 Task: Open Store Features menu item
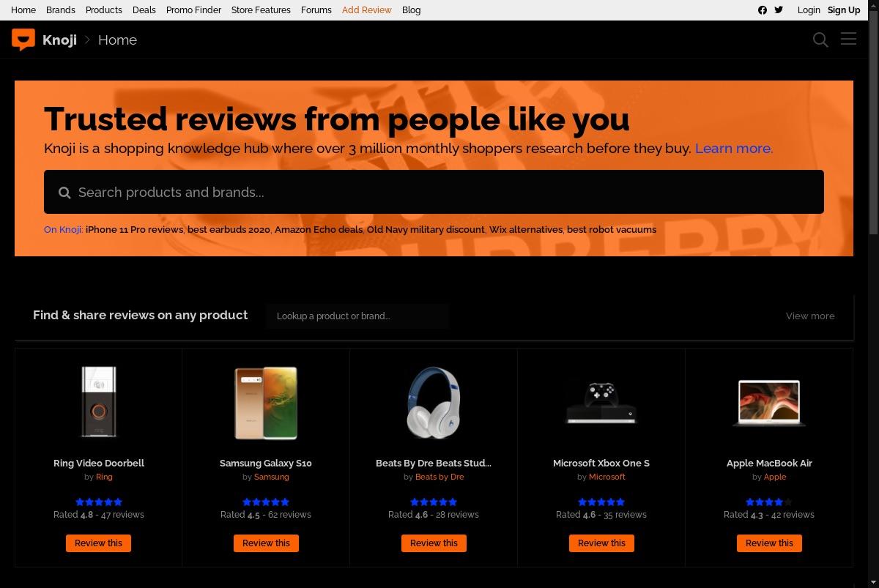tap(261, 10)
